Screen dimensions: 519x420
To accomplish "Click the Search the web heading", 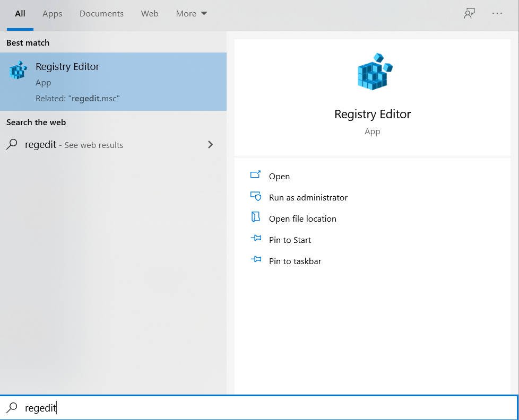I will 36,122.
